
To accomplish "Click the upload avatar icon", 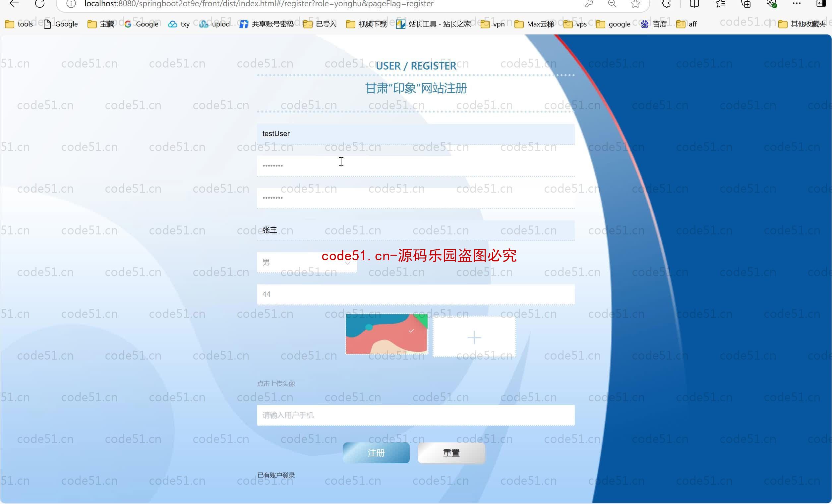I will coord(474,337).
